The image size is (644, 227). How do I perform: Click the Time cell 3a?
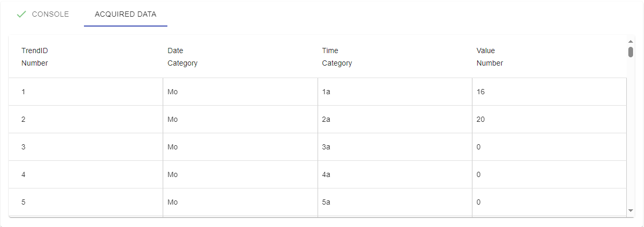(395, 147)
